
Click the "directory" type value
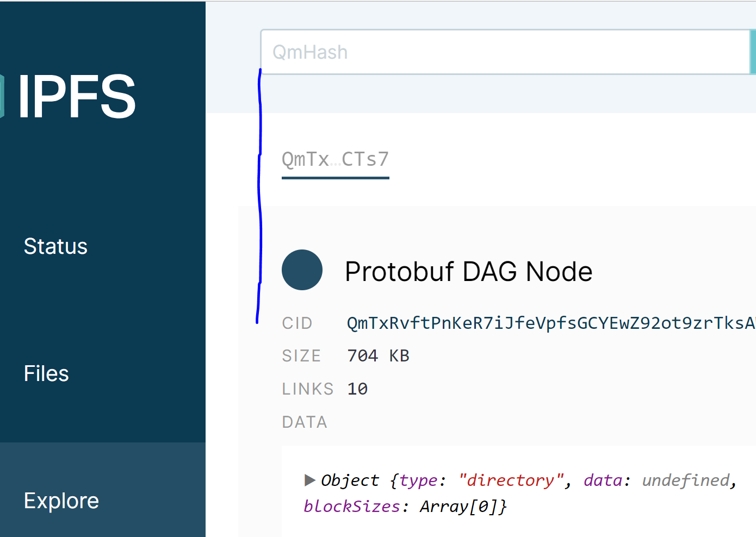(510, 480)
